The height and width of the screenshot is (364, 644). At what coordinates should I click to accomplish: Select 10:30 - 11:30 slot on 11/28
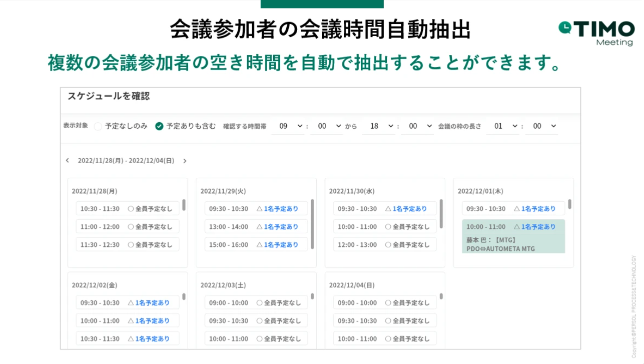point(128,209)
